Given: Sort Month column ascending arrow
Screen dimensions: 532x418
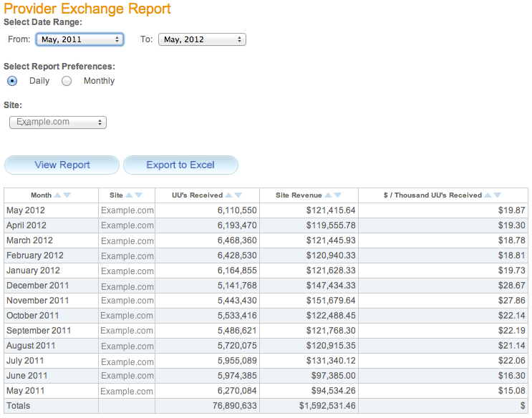Looking at the screenshot, I should 58,195.
